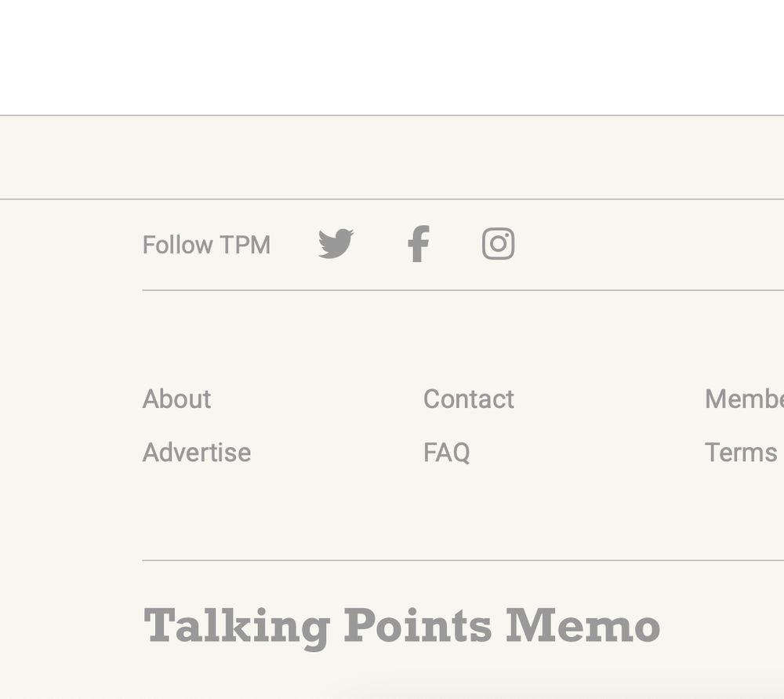Select the Facebook 'f' icon
This screenshot has height=699, width=784.
419,243
